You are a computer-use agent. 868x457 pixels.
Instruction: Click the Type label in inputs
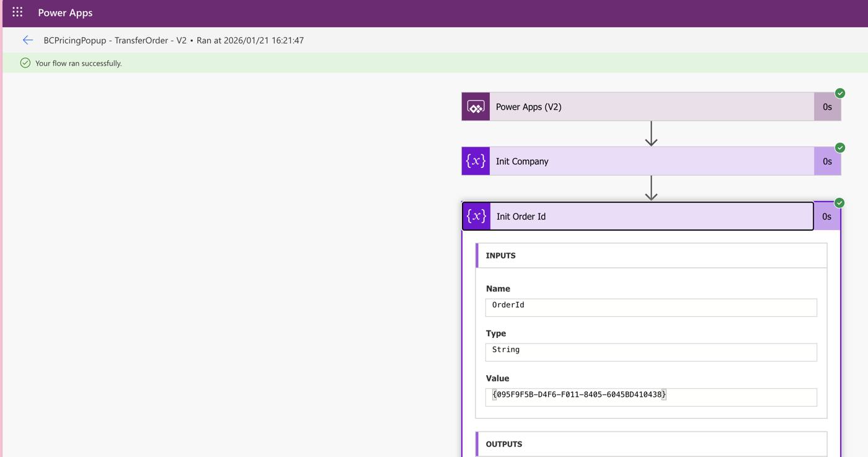tap(496, 333)
